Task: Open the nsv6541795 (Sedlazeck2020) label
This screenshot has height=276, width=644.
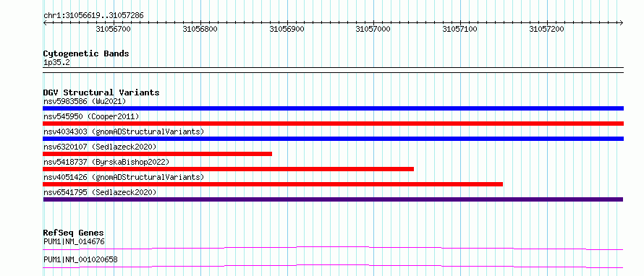Action: [100, 192]
